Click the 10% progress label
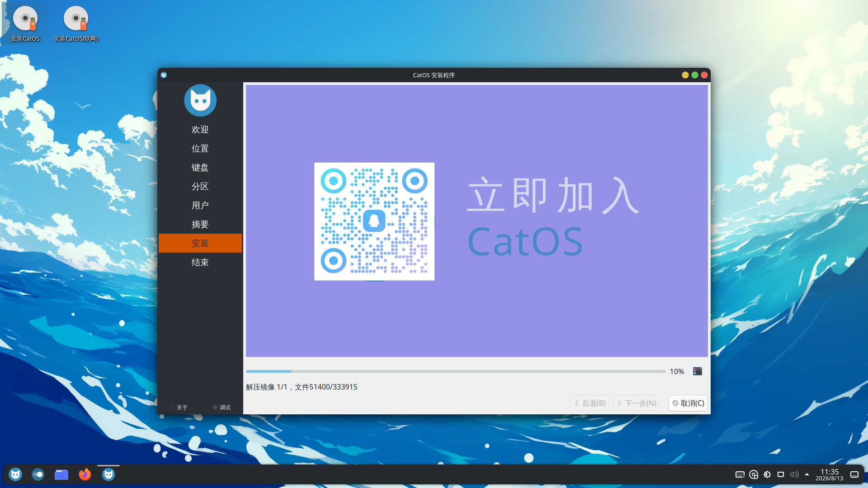Screen dimensions: 868x488 point(677,371)
